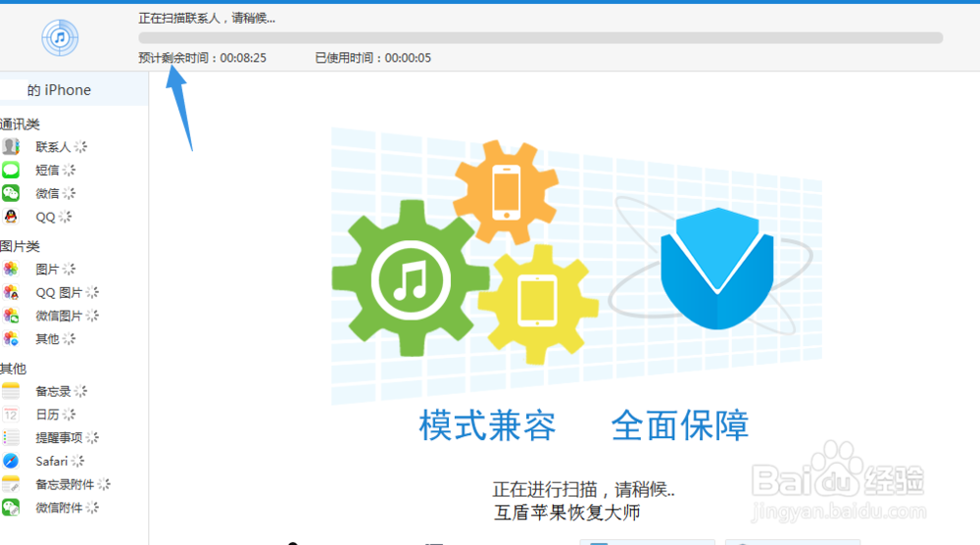Select 图片 in the sidebar
Image resolution: width=980 pixels, height=545 pixels.
click(x=47, y=270)
